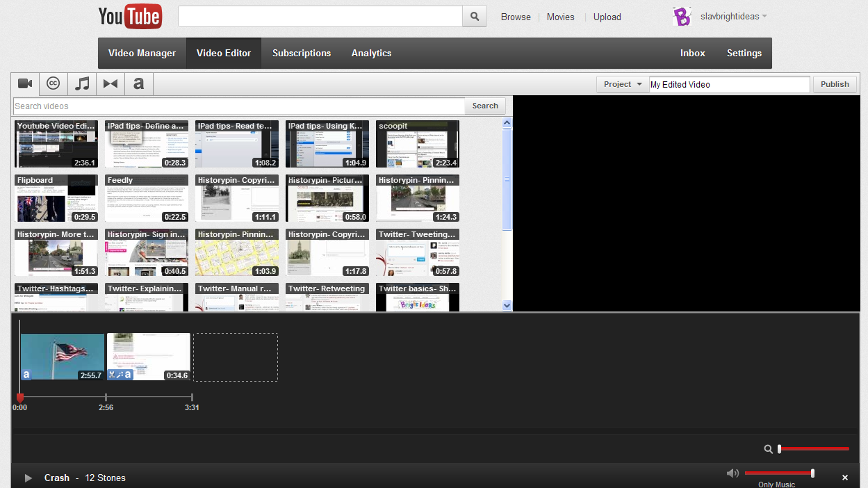Image resolution: width=868 pixels, height=488 pixels.
Task: Click the video list scroll down arrow
Action: 507,305
